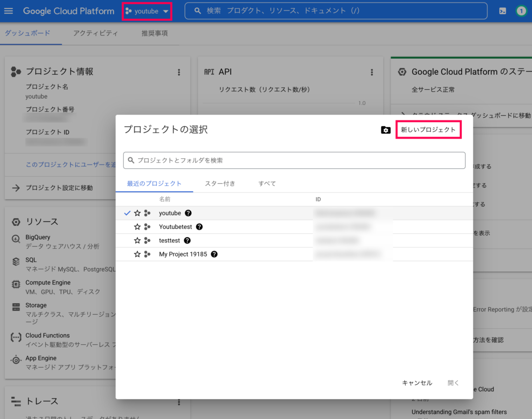
Task: Click the Google Cloud Platform status icon
Action: (x=402, y=72)
